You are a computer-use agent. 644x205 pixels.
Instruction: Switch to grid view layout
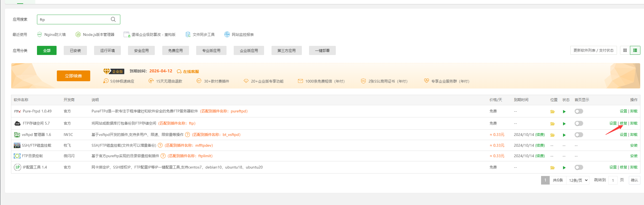coord(625,50)
